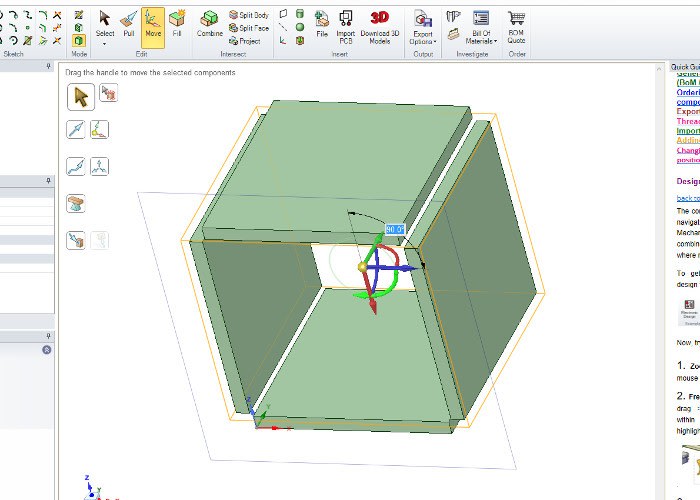Click the yellow center ball of Move handle

click(x=362, y=267)
